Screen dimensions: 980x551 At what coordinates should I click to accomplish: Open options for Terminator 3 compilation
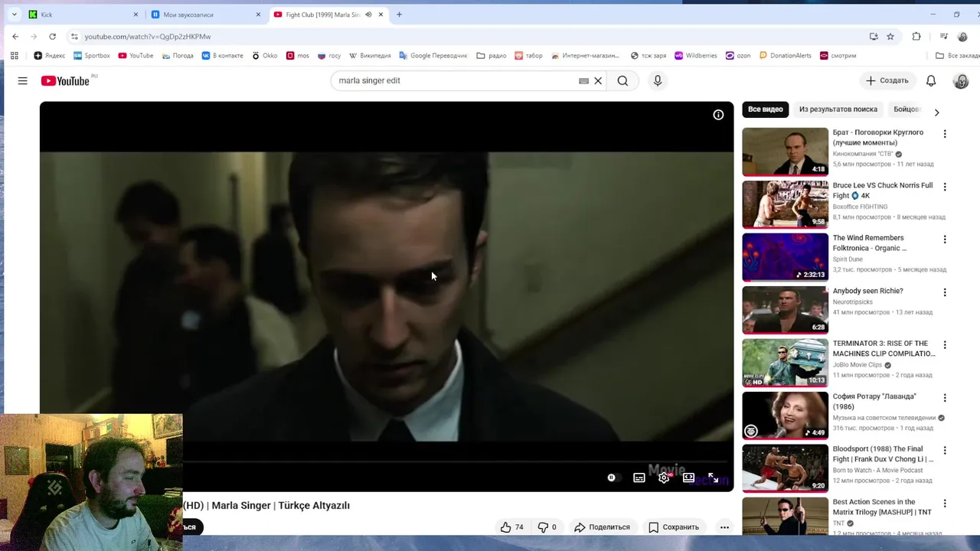945,345
